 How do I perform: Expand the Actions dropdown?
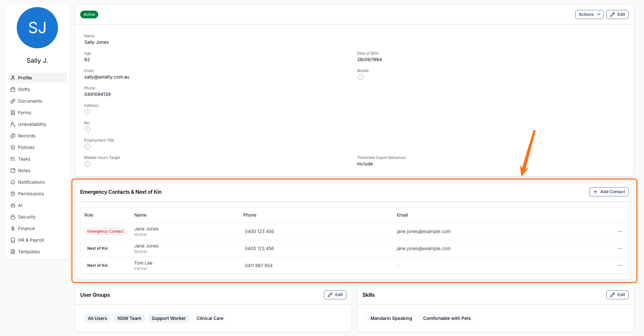coord(589,14)
